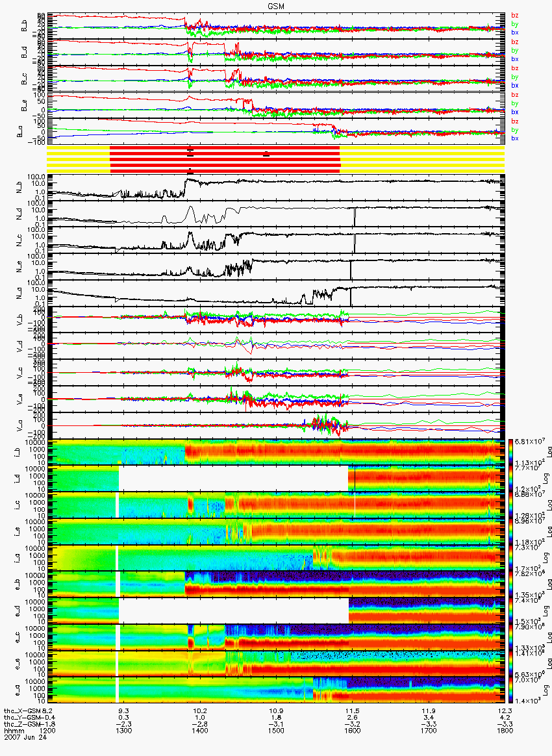Click the V_c velocity axis label
This screenshot has width=552, height=756.
pos(20,372)
